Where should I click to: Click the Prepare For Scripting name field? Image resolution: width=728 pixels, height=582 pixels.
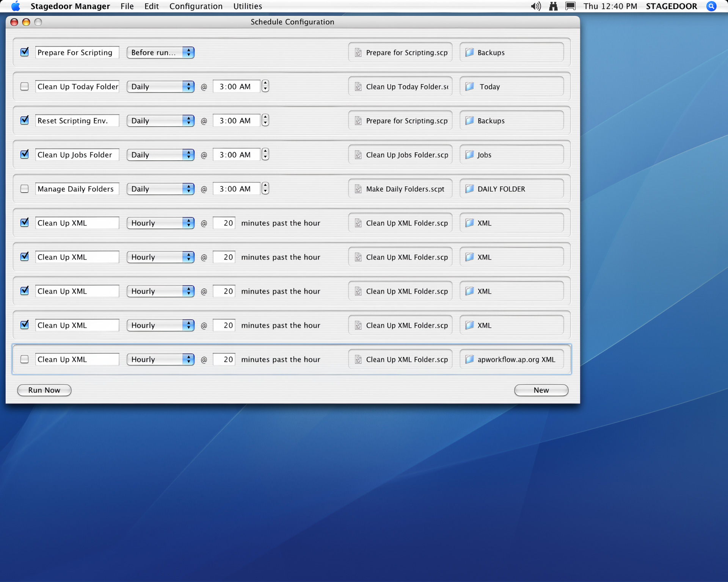coord(77,52)
